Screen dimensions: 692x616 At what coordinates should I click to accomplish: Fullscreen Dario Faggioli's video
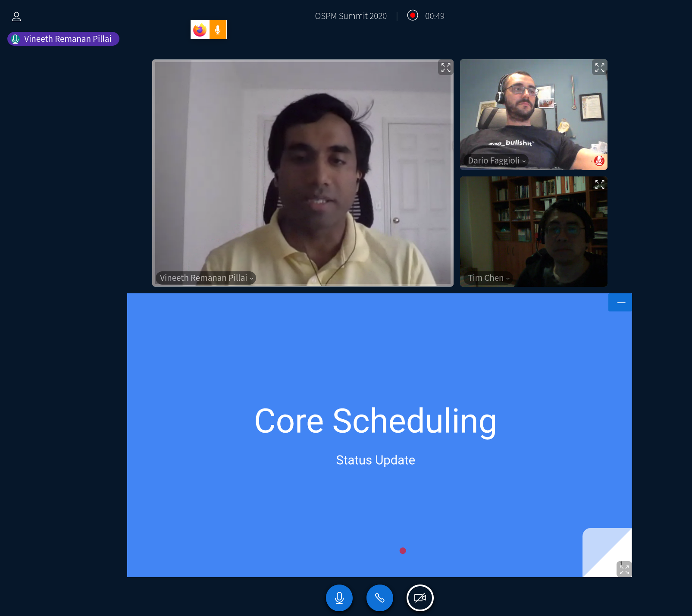[599, 68]
